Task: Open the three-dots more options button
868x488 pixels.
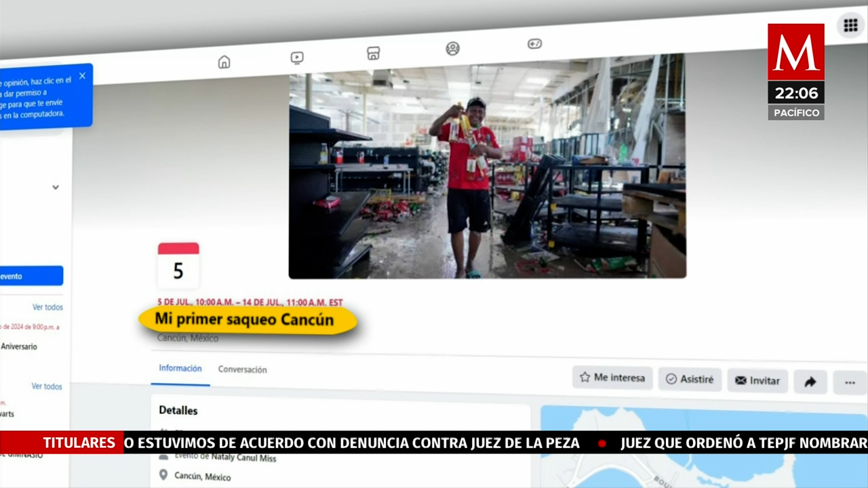Action: pyautogui.click(x=850, y=383)
